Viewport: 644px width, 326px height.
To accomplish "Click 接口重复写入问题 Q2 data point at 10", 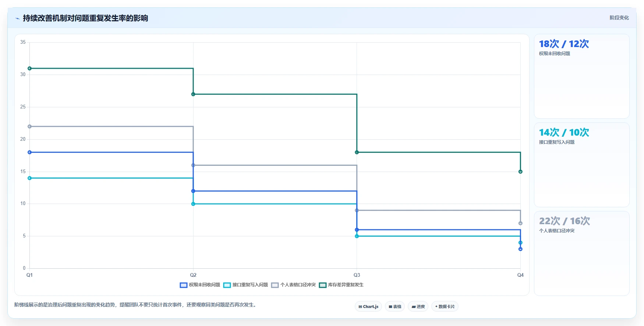I will coord(193,204).
